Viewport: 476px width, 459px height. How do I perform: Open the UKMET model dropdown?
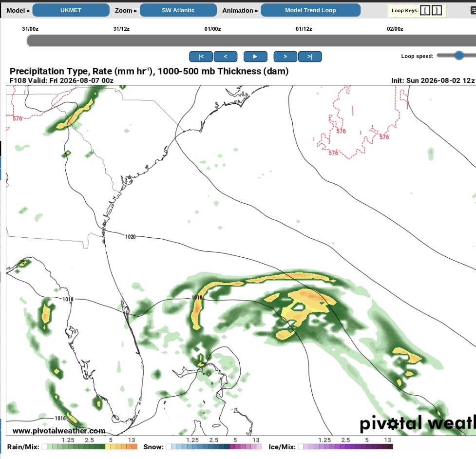pyautogui.click(x=71, y=10)
